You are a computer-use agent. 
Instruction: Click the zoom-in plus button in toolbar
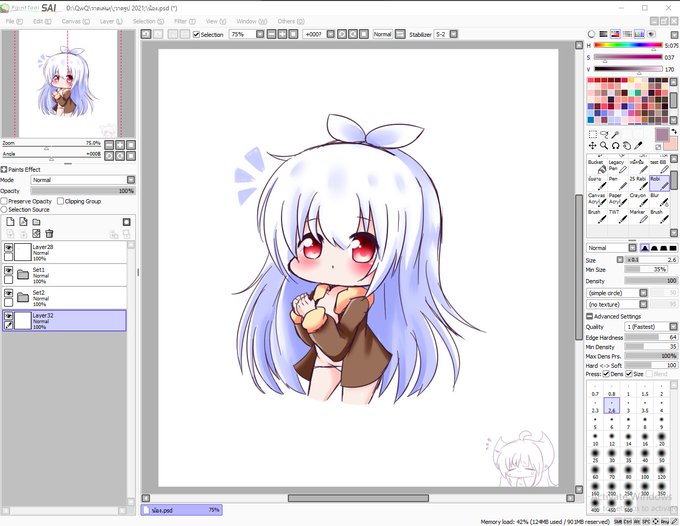[282, 34]
